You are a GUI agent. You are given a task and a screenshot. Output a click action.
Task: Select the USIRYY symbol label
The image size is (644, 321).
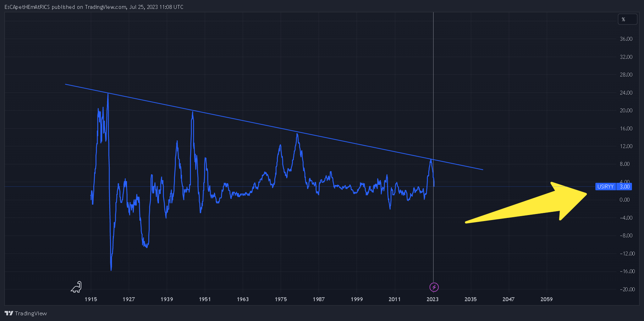(605, 187)
